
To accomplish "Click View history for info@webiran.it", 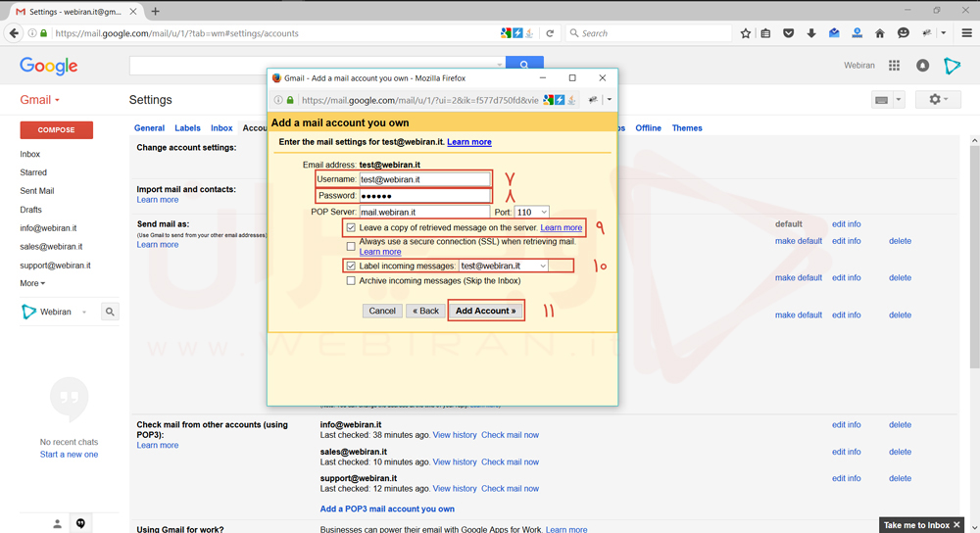I will (455, 435).
